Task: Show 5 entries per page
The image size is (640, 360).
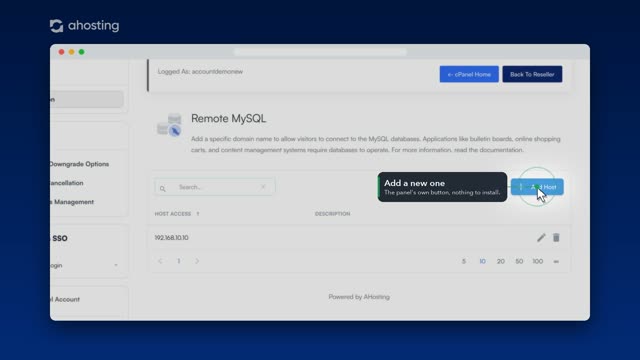Action: [464, 261]
